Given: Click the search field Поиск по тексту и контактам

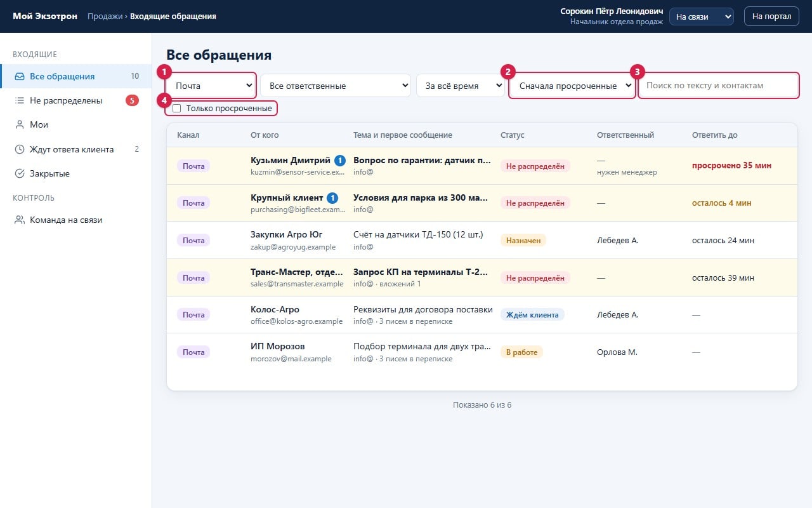Looking at the screenshot, I should pyautogui.click(x=718, y=85).
